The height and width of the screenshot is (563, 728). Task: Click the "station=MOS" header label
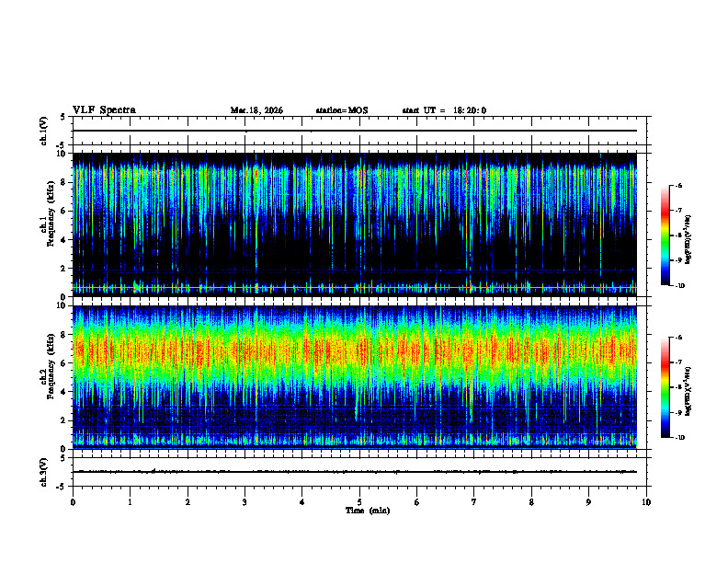point(342,110)
